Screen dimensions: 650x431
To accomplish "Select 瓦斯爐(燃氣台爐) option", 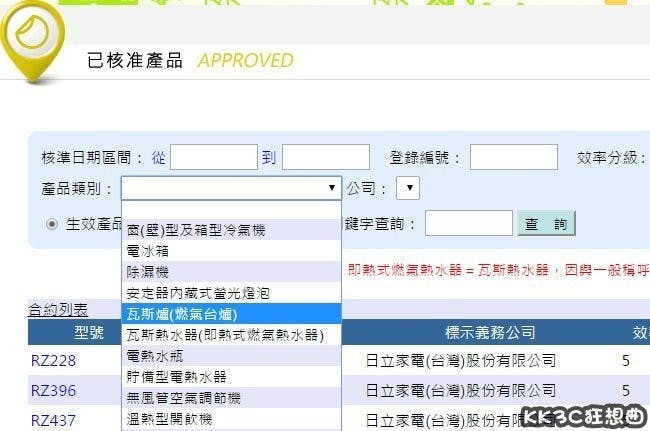I will [x=231, y=314].
